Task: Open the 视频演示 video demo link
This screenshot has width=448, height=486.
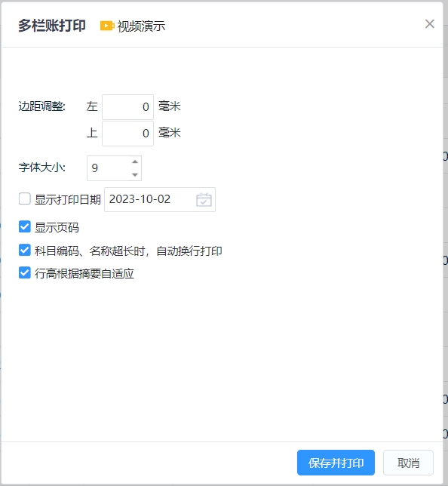Action: click(x=141, y=26)
